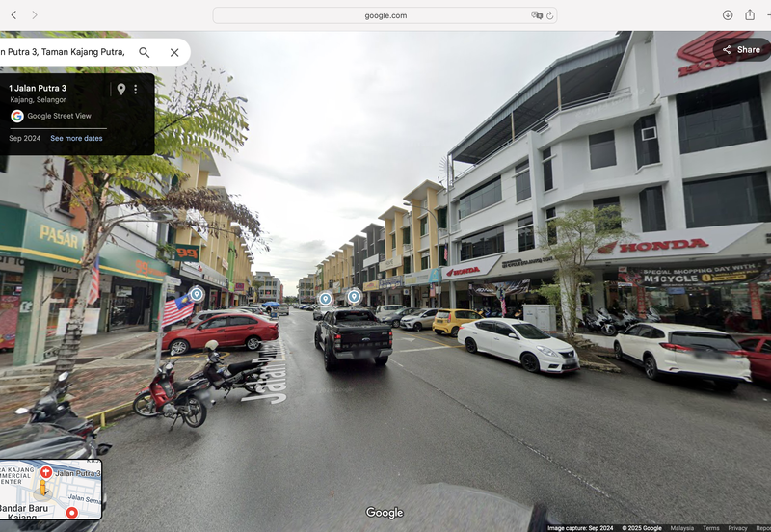
Task: Select the Google Street View source label
Action: (x=59, y=116)
